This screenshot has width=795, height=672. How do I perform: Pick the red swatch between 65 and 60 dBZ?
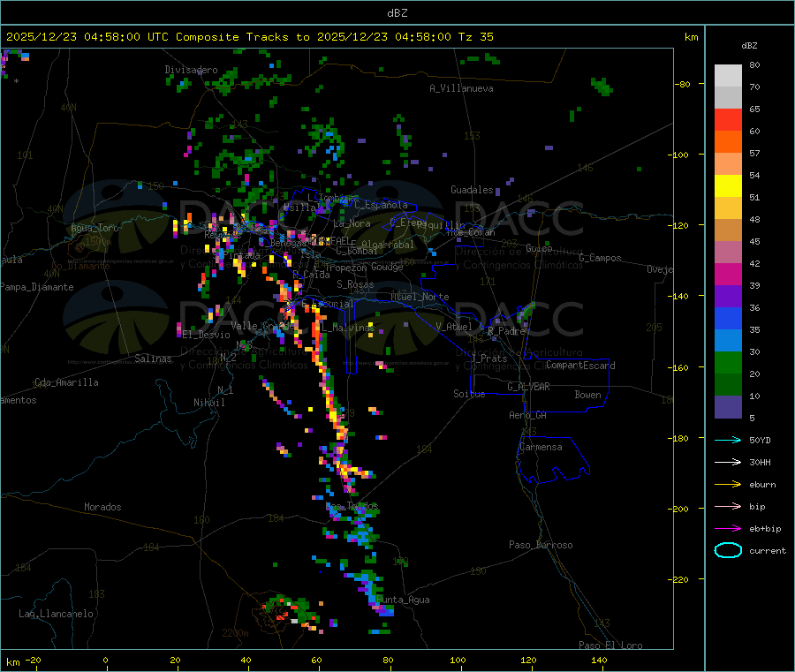pyautogui.click(x=728, y=119)
